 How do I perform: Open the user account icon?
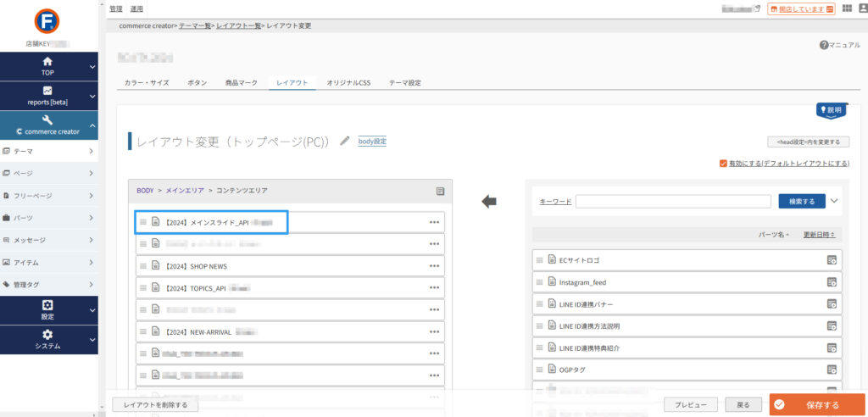[x=863, y=8]
